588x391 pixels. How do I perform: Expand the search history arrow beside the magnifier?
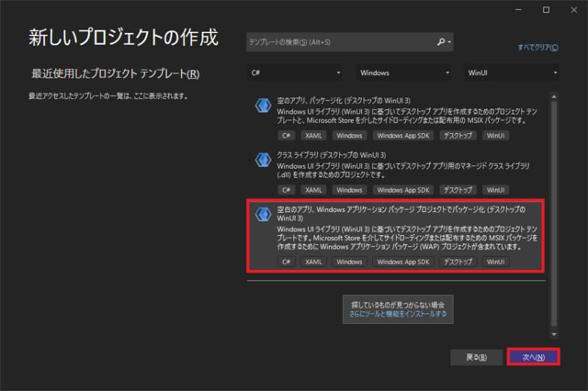pyautogui.click(x=449, y=42)
